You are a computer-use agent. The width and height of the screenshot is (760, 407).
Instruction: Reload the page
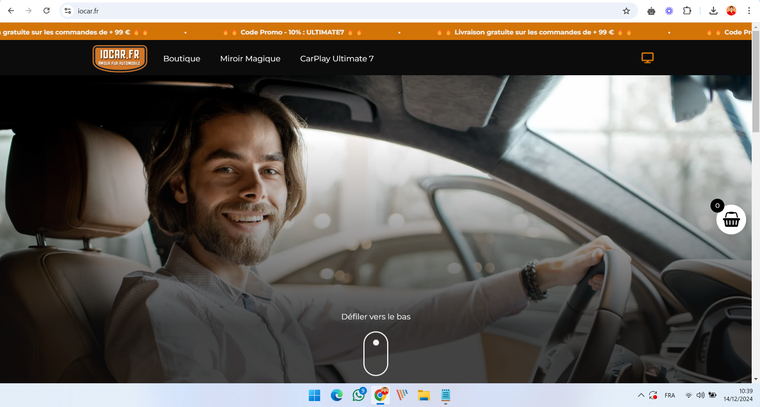[46, 11]
